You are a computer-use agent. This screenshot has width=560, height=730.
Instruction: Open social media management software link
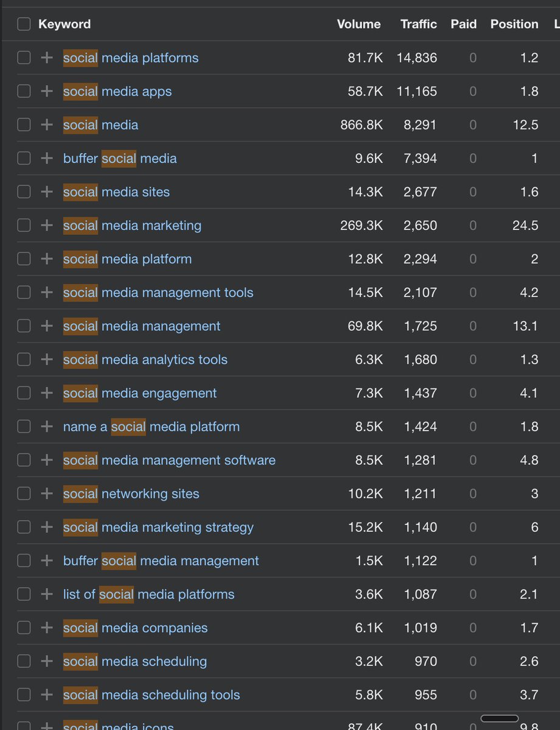pyautogui.click(x=169, y=460)
